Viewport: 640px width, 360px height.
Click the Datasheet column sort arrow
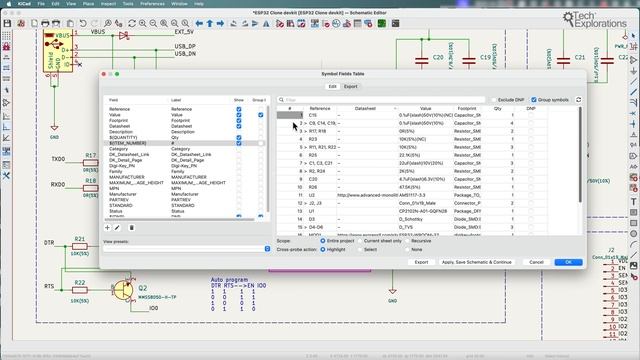tap(395, 109)
